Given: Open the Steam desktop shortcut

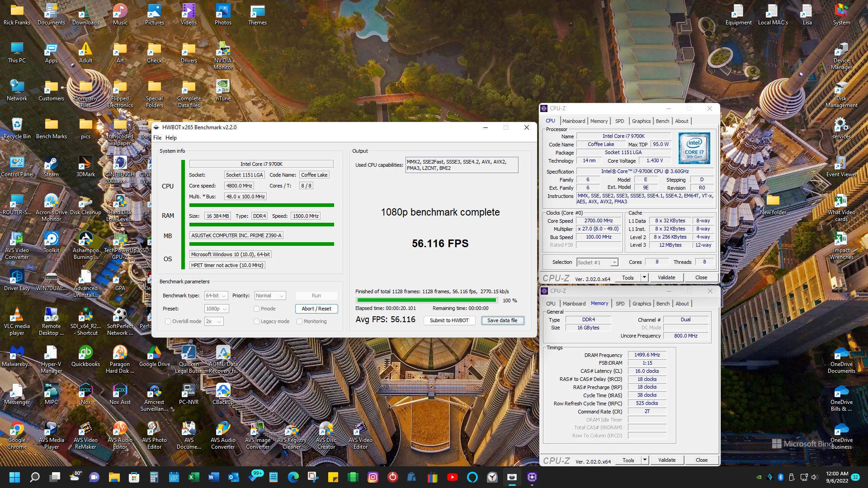Looking at the screenshot, I should point(51,166).
